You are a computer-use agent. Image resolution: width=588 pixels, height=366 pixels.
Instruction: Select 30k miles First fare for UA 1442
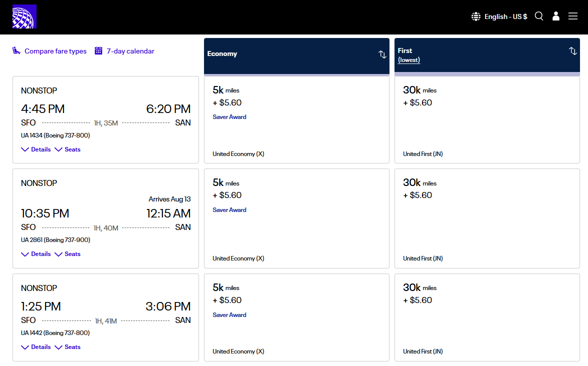(x=487, y=317)
